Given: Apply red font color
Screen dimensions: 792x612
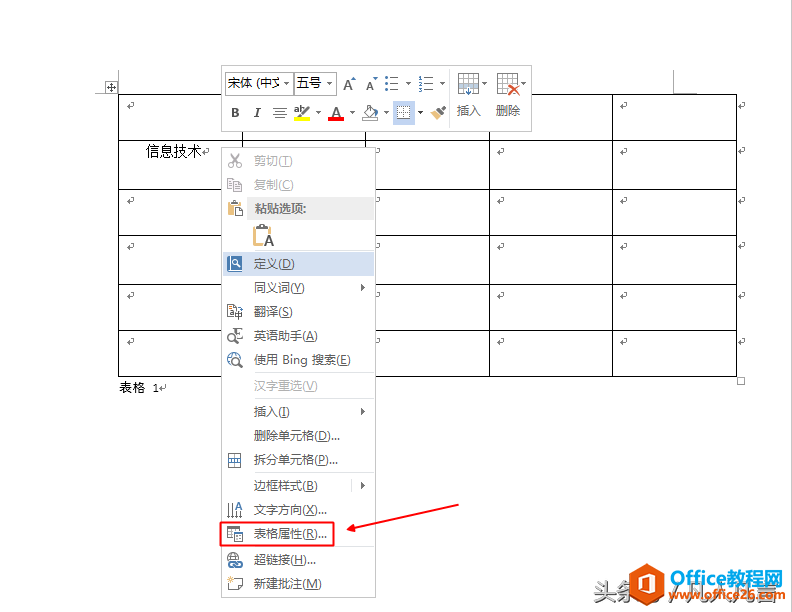Looking at the screenshot, I should tap(336, 113).
